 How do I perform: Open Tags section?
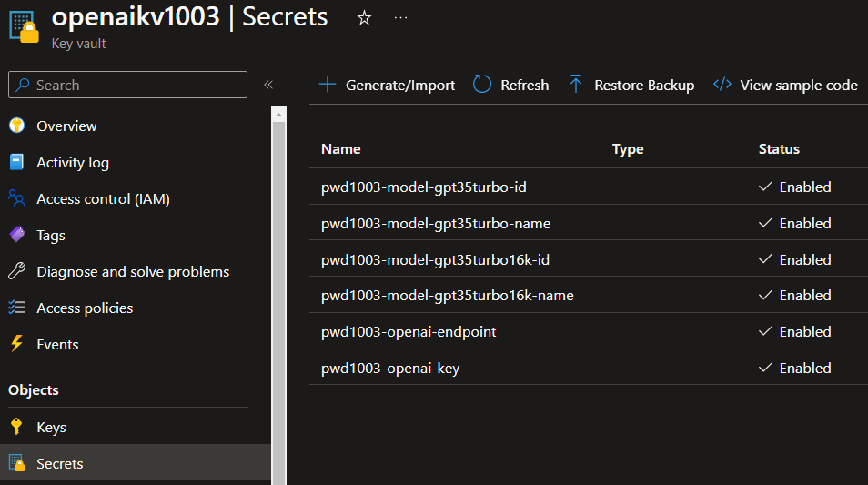(51, 236)
